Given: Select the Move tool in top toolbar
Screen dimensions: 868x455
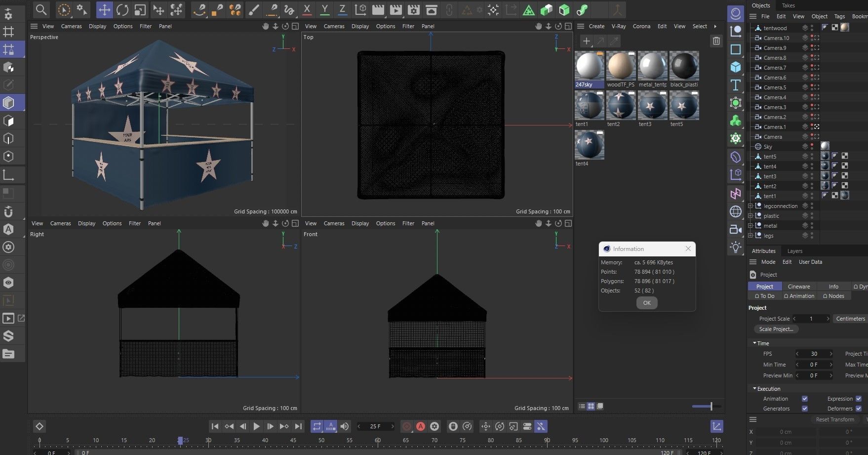Looking at the screenshot, I should click(x=104, y=9).
